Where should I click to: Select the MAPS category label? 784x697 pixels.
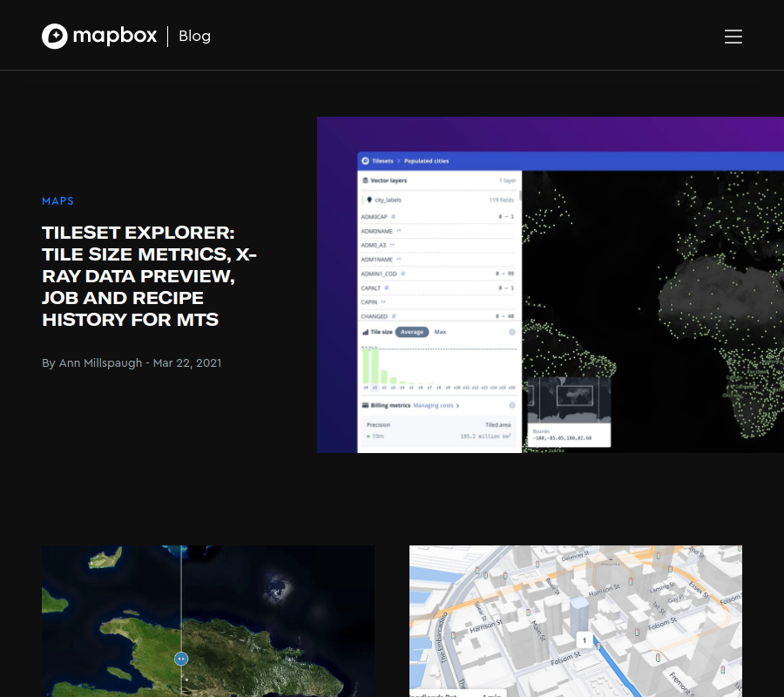tap(58, 201)
